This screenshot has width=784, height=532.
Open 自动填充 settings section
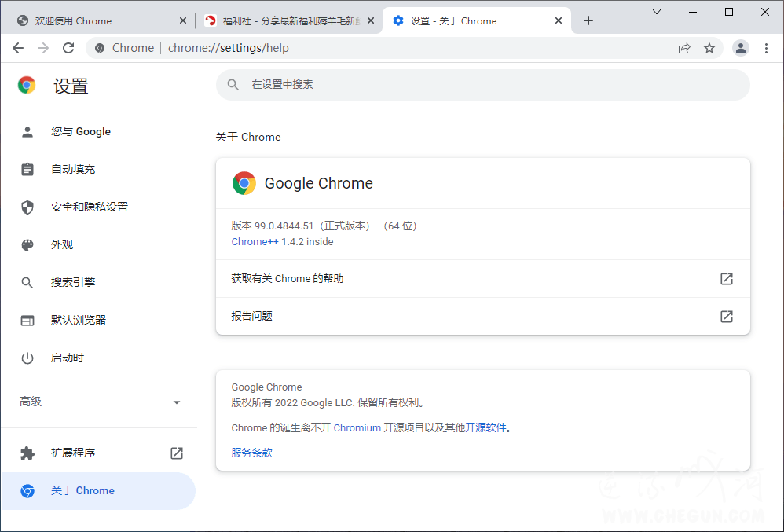pos(99,169)
